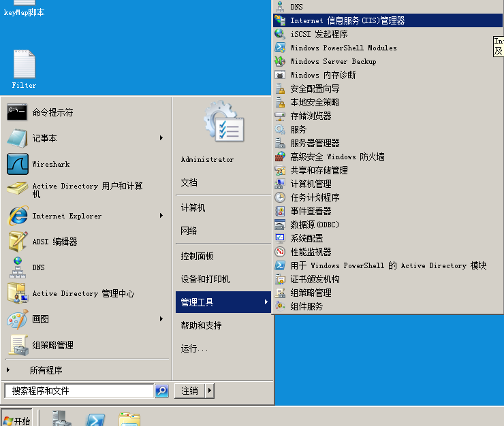
Task: Choose 组件服务 from the menu
Action: tap(388, 306)
